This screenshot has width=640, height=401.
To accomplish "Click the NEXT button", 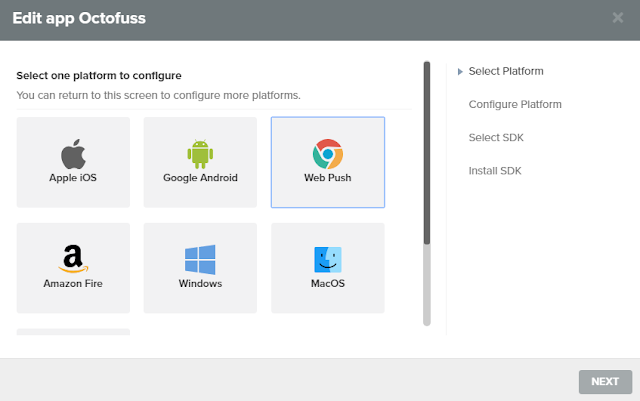I will pos(605,382).
